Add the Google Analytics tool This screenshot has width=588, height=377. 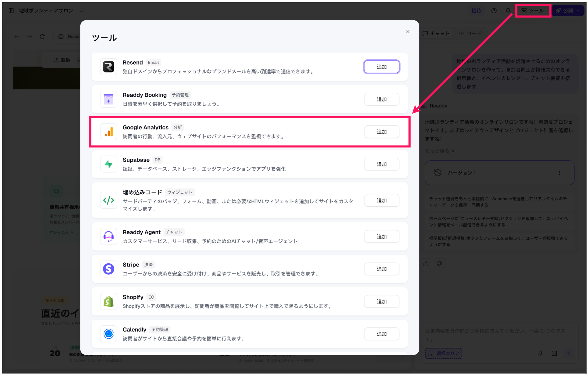point(382,132)
